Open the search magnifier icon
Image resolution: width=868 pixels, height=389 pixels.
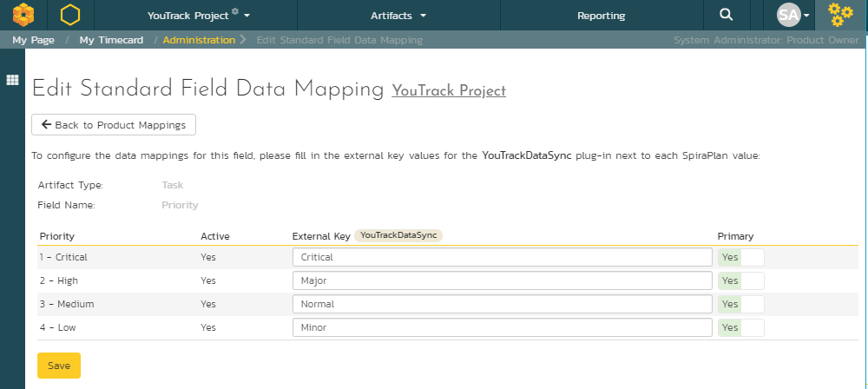coord(727,15)
